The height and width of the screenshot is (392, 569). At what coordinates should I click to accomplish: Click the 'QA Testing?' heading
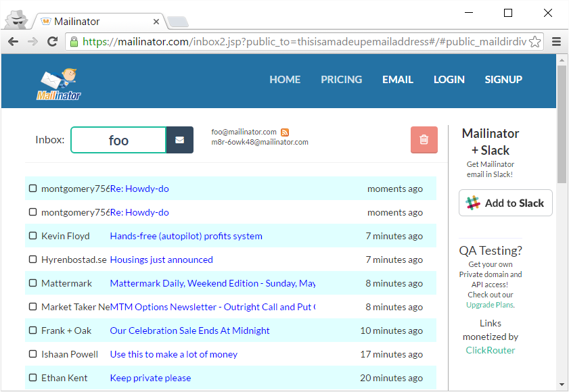pos(491,251)
